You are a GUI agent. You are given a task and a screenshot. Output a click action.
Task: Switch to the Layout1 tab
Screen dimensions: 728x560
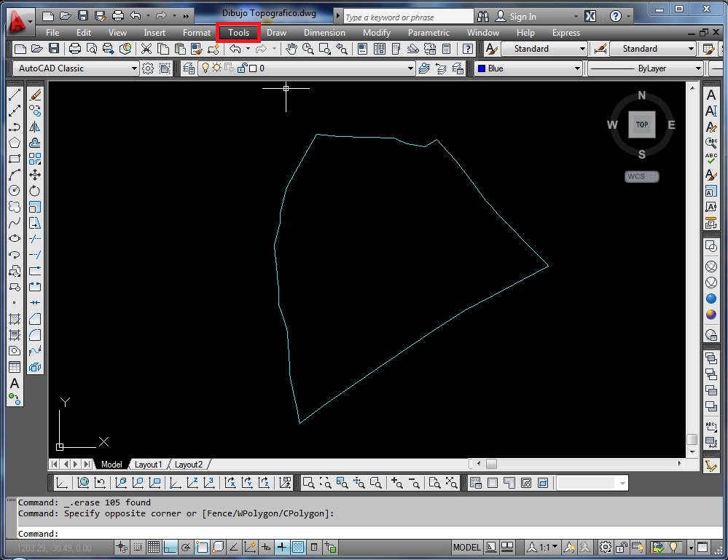[149, 464]
